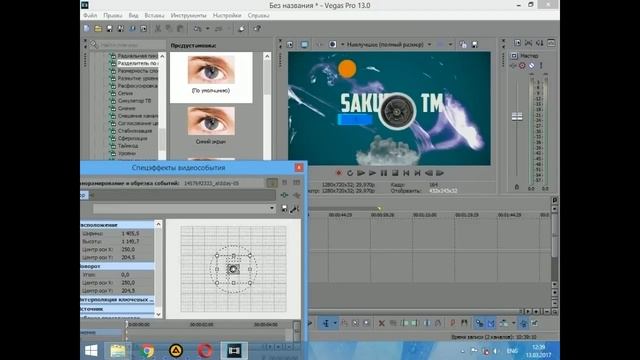Select the Уровни plug-in
640x360 pixels.
pos(127,153)
